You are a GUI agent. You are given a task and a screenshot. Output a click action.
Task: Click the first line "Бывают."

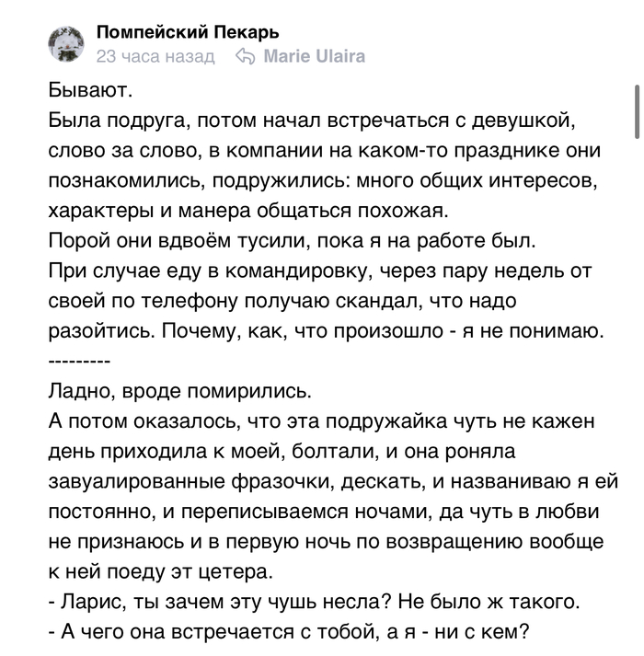point(90,92)
